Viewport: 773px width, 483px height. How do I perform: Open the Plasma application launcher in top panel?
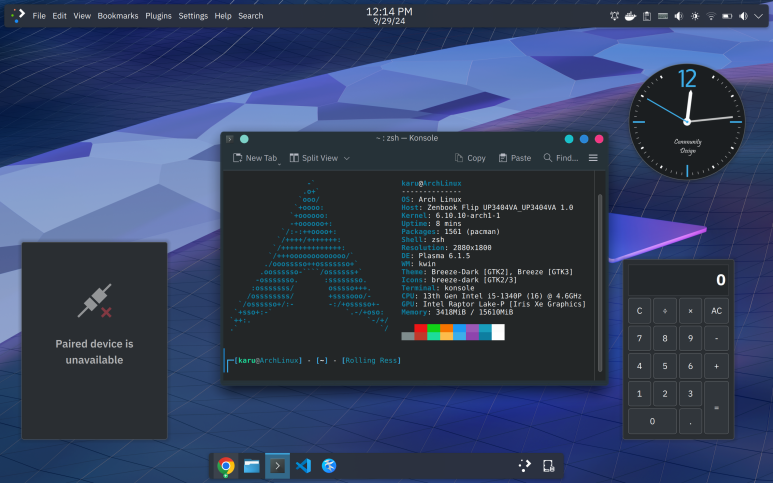point(18,15)
